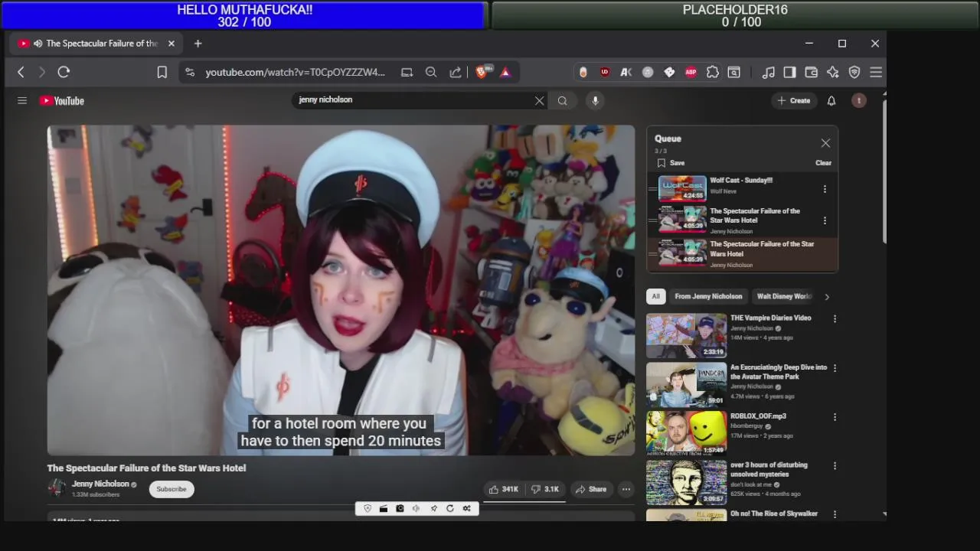Open the YouTube guide hamburger menu

22,100
